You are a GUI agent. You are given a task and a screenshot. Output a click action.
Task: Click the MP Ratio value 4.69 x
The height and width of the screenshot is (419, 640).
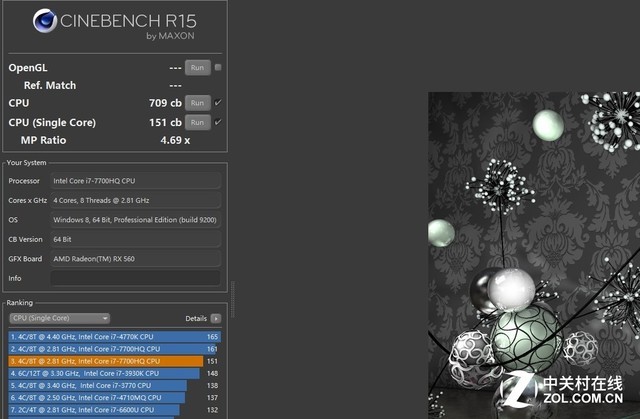175,140
